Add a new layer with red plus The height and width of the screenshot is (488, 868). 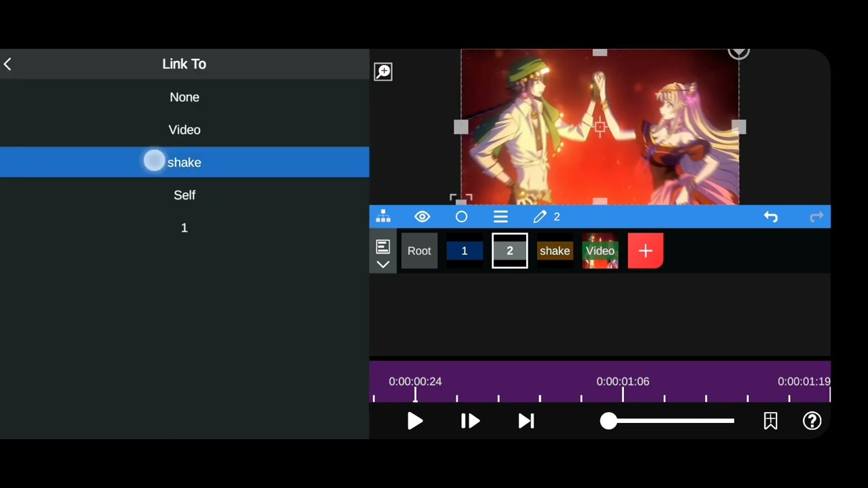coord(646,251)
